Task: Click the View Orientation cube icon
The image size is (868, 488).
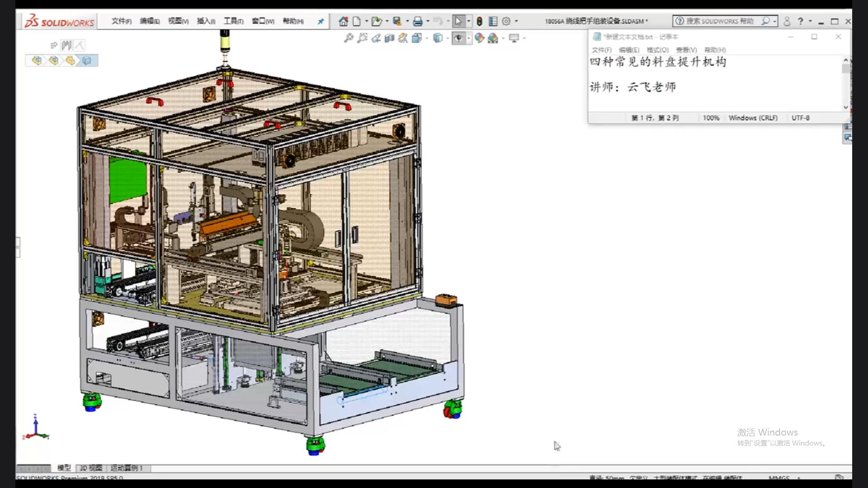Action: (417, 38)
